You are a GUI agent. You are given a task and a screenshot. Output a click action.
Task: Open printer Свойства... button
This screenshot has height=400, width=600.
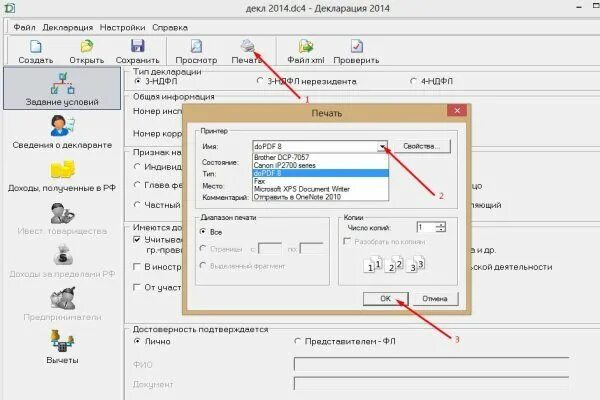pos(421,146)
